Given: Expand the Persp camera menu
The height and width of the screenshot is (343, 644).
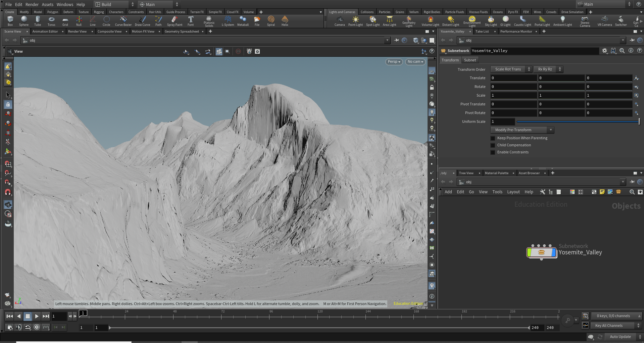Looking at the screenshot, I should click(x=394, y=62).
